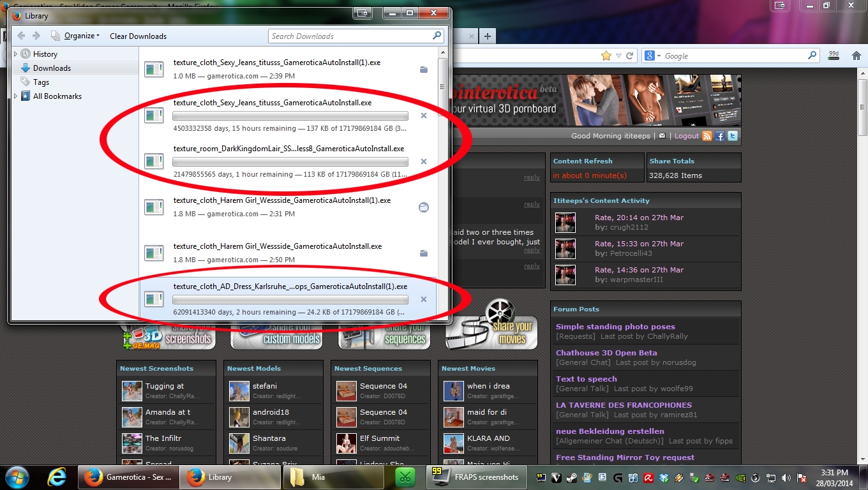
Task: Cancel the AD_Dress_Karlsruhe download
Action: click(424, 299)
